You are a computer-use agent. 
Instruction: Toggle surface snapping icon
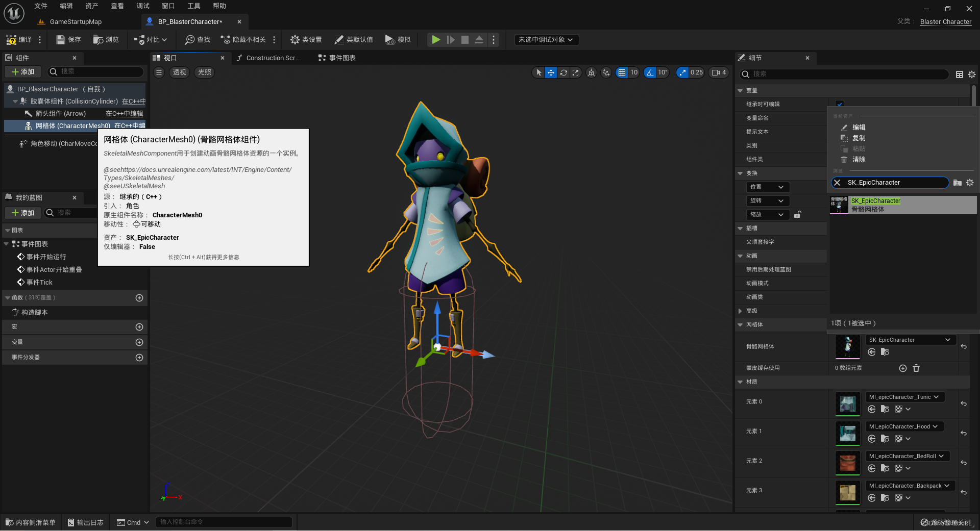[606, 73]
